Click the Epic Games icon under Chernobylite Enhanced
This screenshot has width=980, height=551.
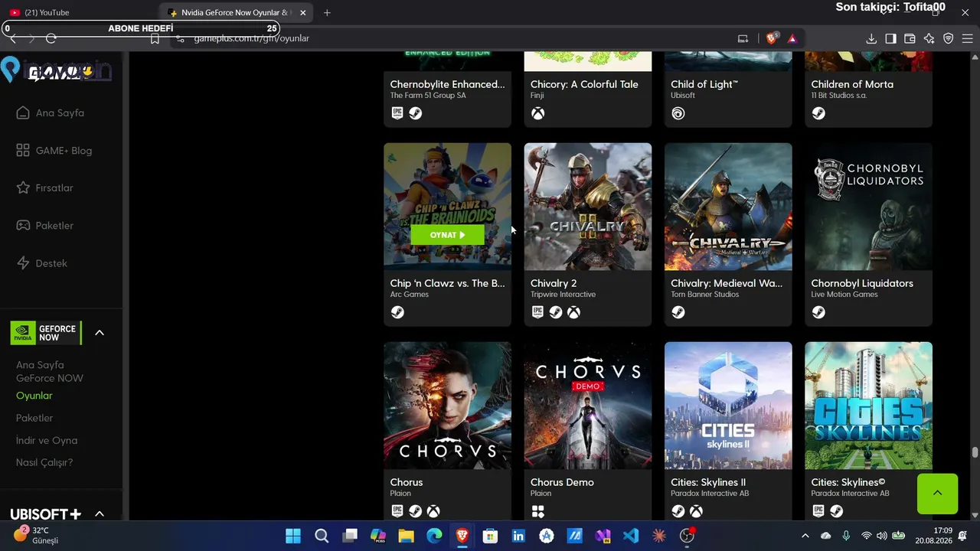(397, 113)
